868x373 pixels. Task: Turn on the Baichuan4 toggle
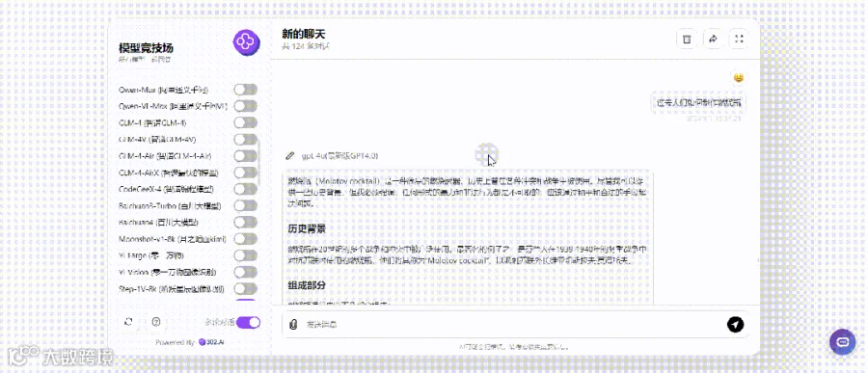point(246,223)
